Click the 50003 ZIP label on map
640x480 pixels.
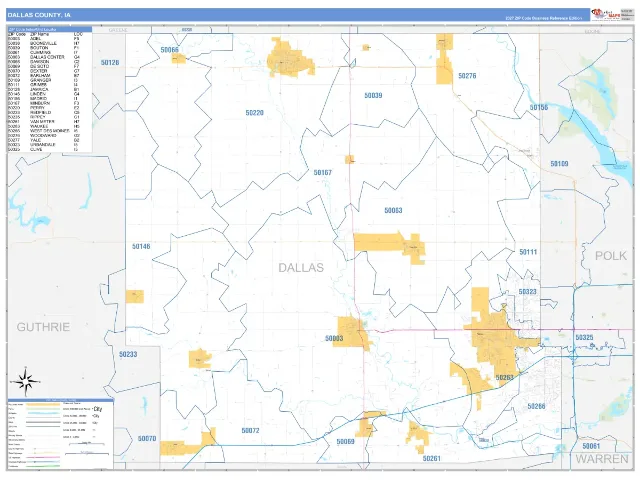334,339
